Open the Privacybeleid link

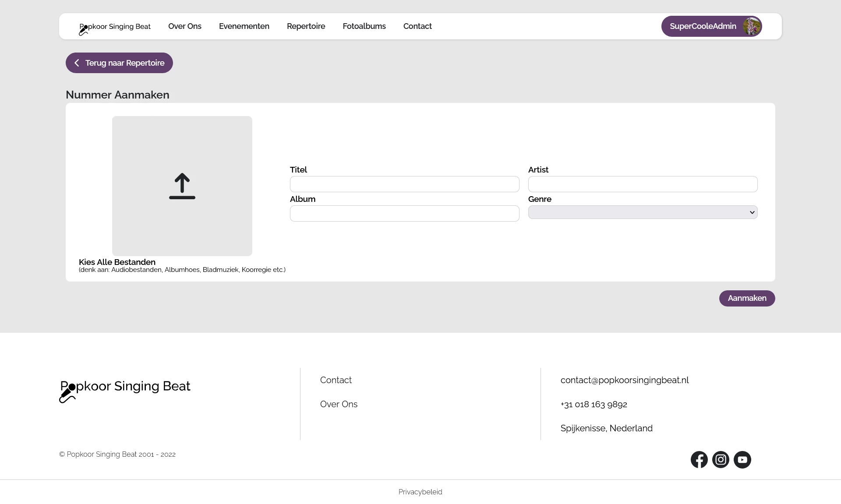coord(420,492)
